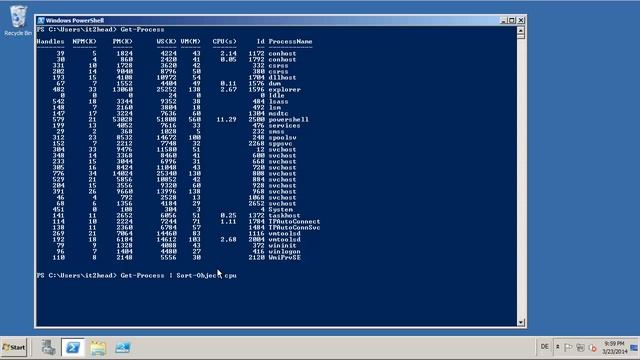Click the winlogon process name

[x=284, y=251]
